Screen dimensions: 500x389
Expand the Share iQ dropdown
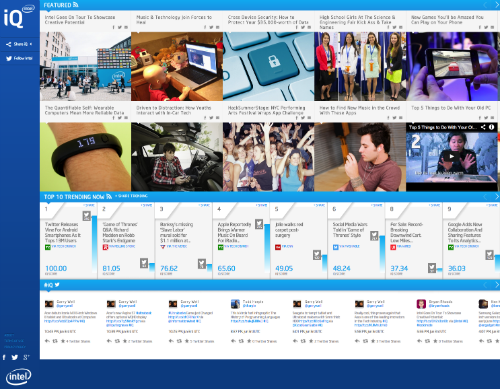coord(19,44)
